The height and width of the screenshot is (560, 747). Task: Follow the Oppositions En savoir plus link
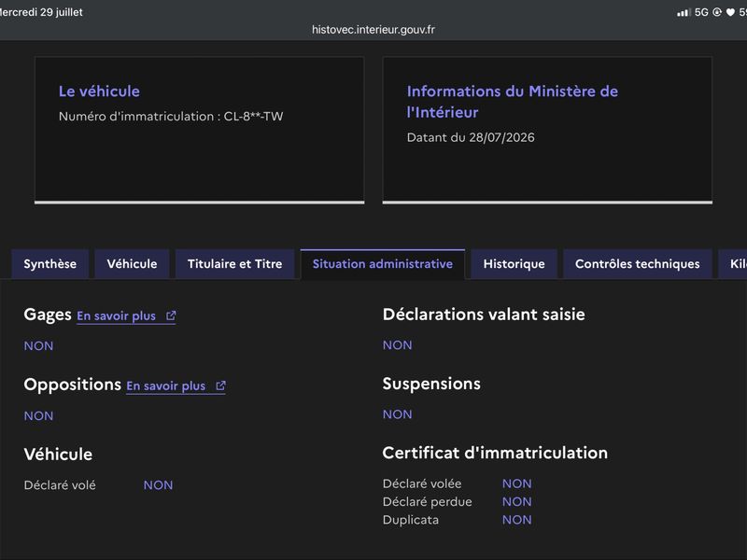(x=176, y=386)
